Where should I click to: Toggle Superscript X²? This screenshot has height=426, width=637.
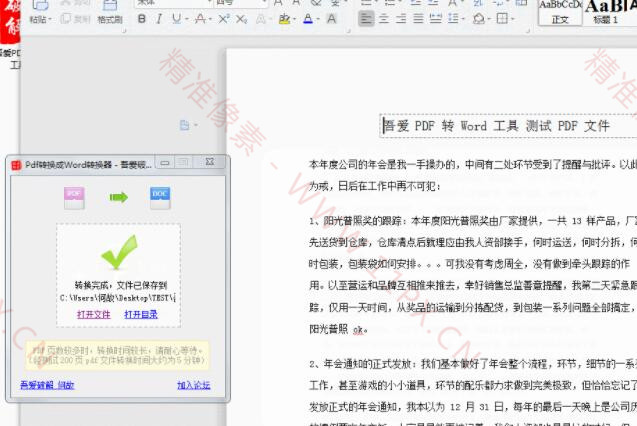[223, 19]
